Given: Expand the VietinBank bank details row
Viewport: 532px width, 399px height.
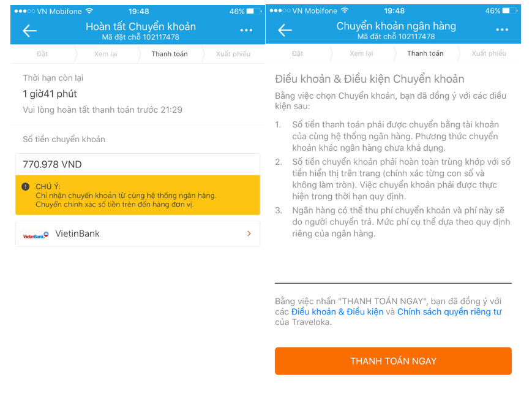Looking at the screenshot, I should coord(137,234).
